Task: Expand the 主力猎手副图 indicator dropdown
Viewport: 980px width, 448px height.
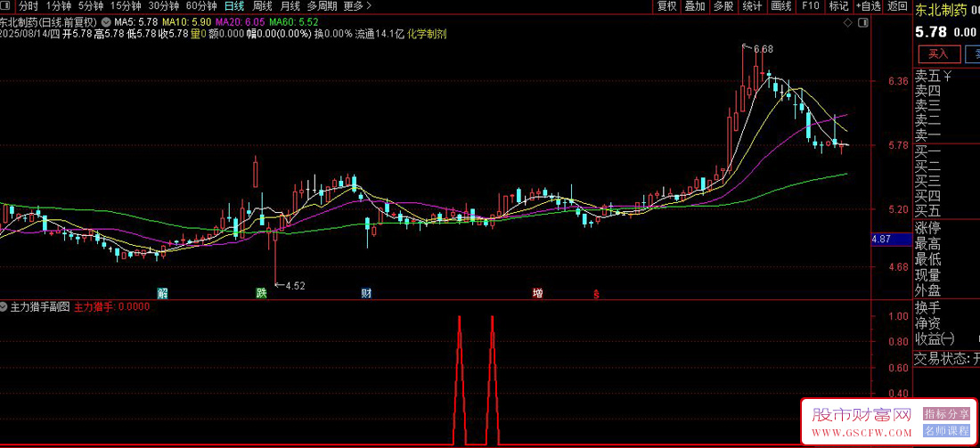Action: 4,306
